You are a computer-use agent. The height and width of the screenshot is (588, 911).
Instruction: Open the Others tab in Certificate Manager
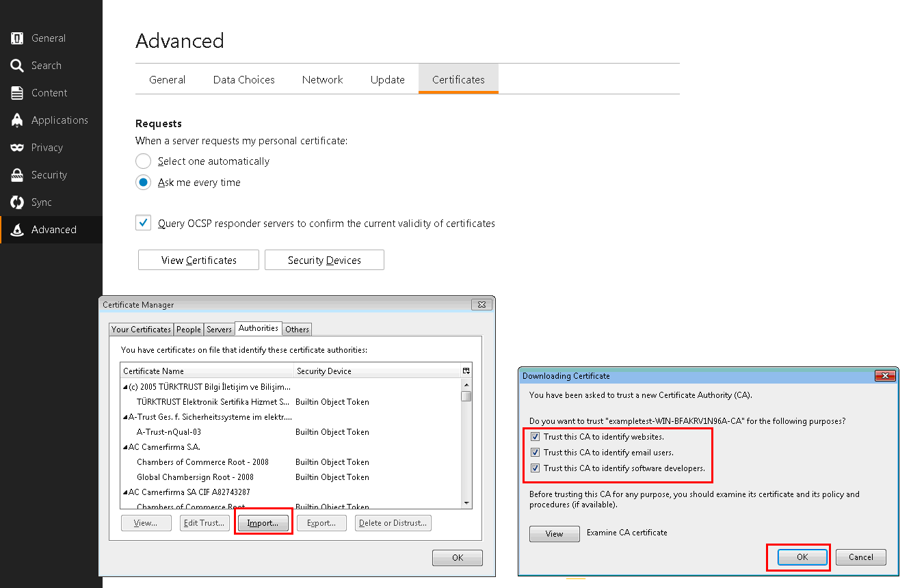coord(298,329)
